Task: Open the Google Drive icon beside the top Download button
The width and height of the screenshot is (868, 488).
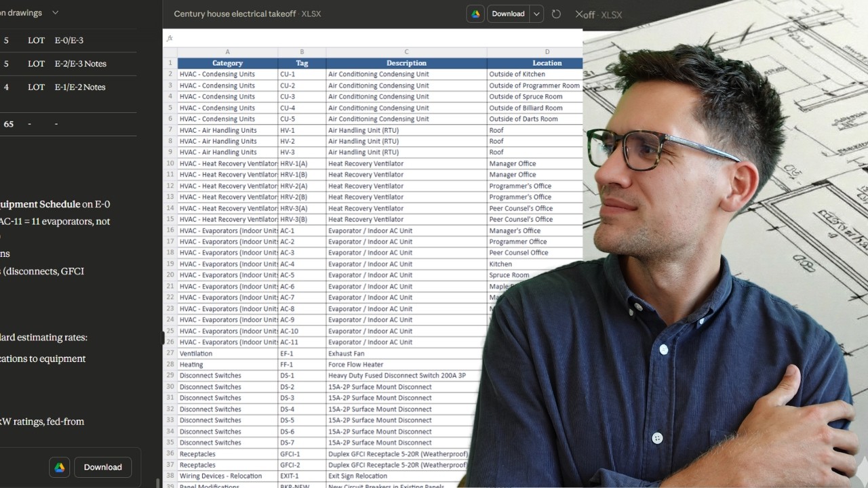Action: [475, 14]
